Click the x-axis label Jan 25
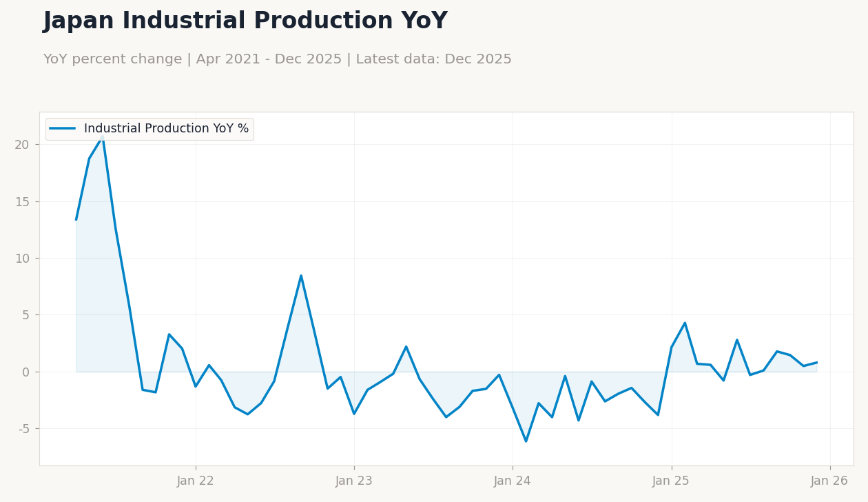Screen dimensions: 868x502 point(671,481)
